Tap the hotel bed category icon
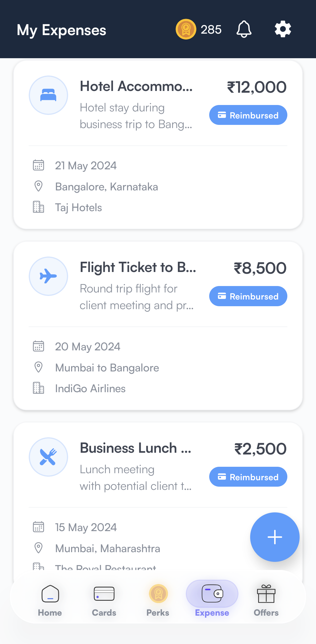 48,95
